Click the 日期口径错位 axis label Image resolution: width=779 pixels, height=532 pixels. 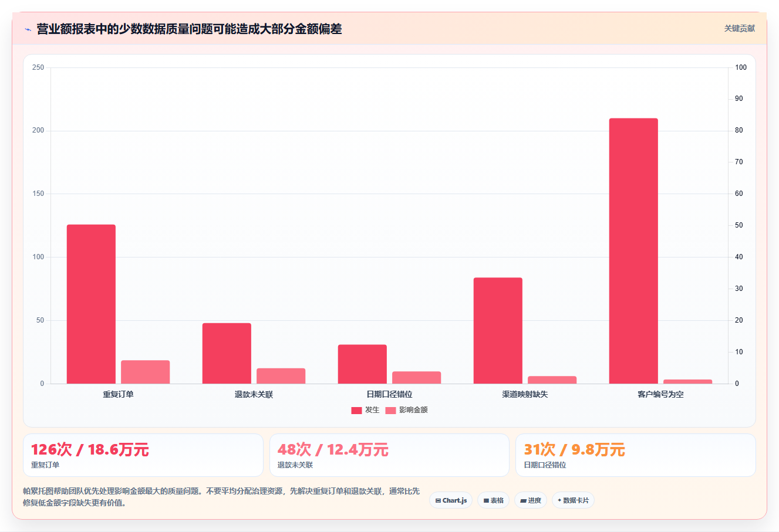click(x=390, y=394)
